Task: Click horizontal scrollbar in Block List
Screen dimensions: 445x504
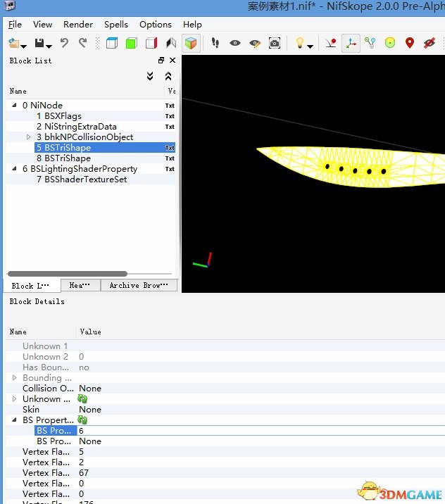Action: pos(68,274)
